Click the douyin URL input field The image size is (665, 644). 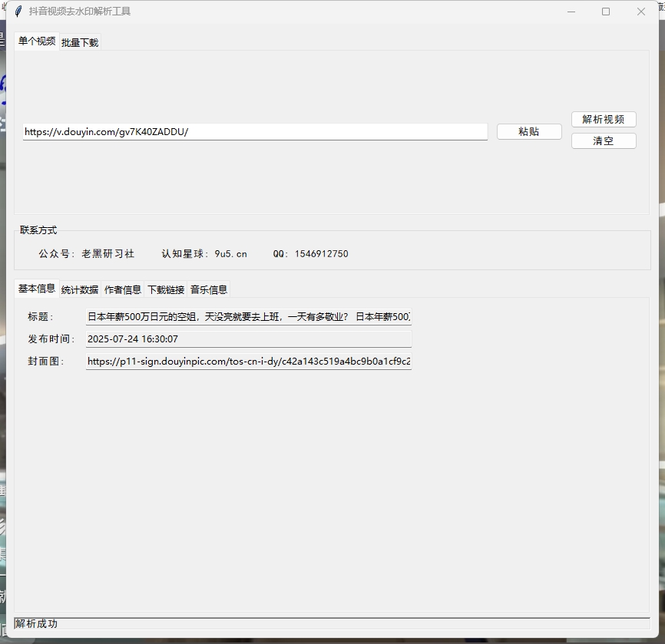(255, 131)
